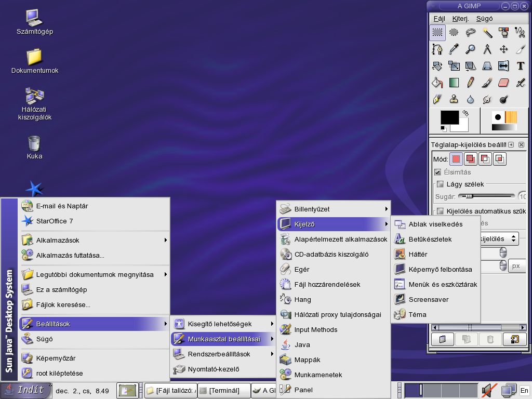Select the Free Select lasso tool

[x=470, y=33]
